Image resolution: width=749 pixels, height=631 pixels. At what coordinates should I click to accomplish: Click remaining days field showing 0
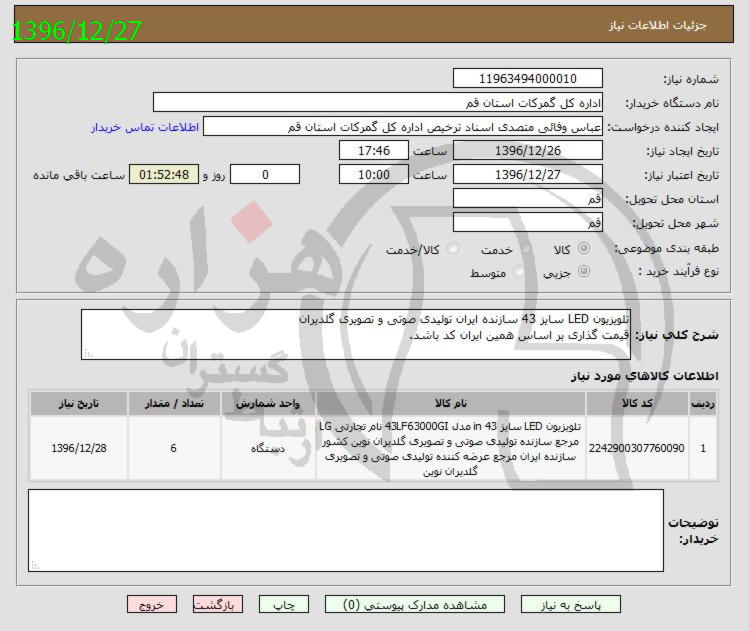click(x=265, y=174)
